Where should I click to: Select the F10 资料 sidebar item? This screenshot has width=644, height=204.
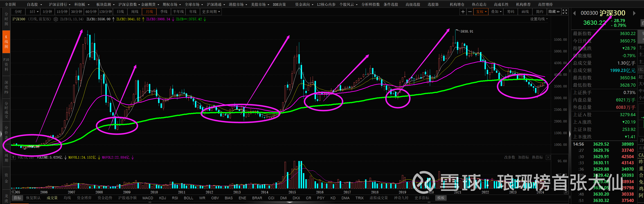pyautogui.click(x=6, y=64)
